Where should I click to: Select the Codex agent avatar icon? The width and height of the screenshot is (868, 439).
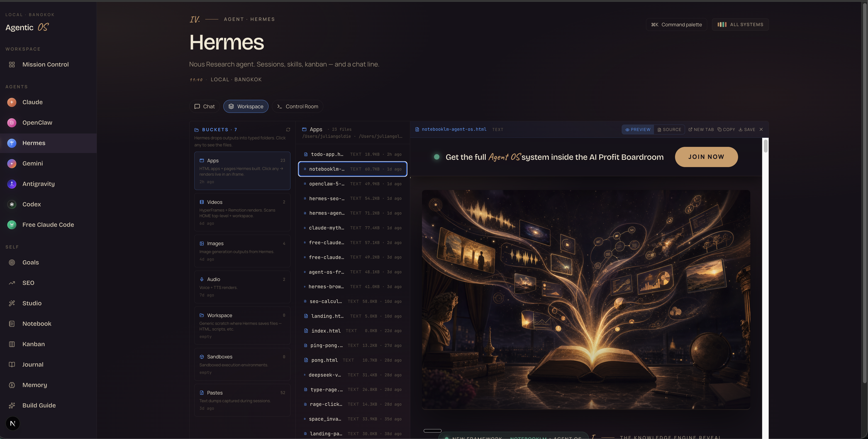12,204
